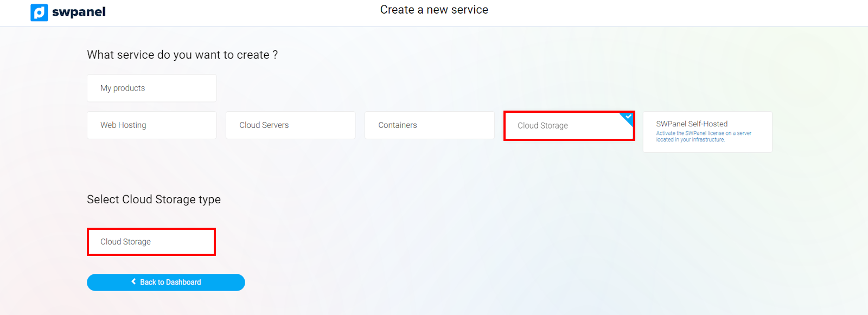The width and height of the screenshot is (868, 315).
Task: Click the Web Hosting label text
Action: (x=123, y=125)
